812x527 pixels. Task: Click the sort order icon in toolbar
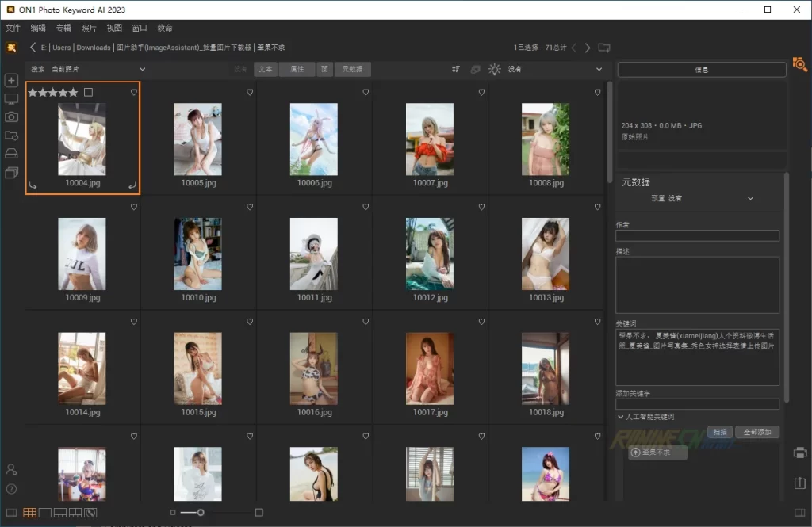[x=456, y=70]
